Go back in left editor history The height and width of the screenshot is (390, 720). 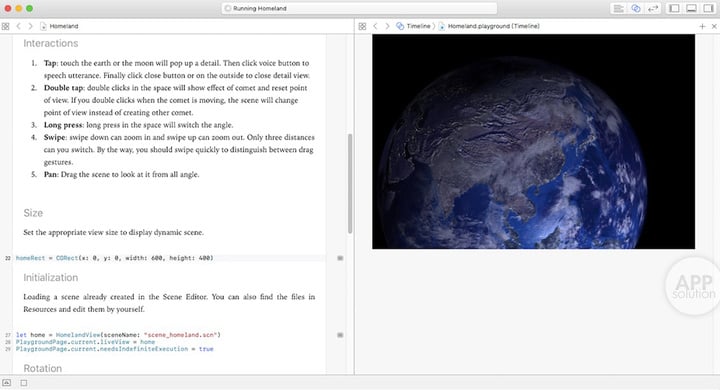[18, 26]
